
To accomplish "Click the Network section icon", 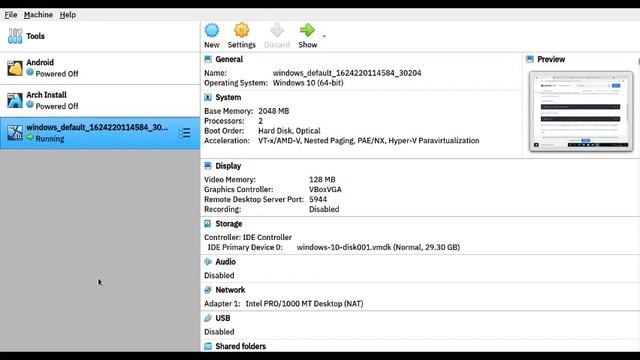I will [208, 290].
